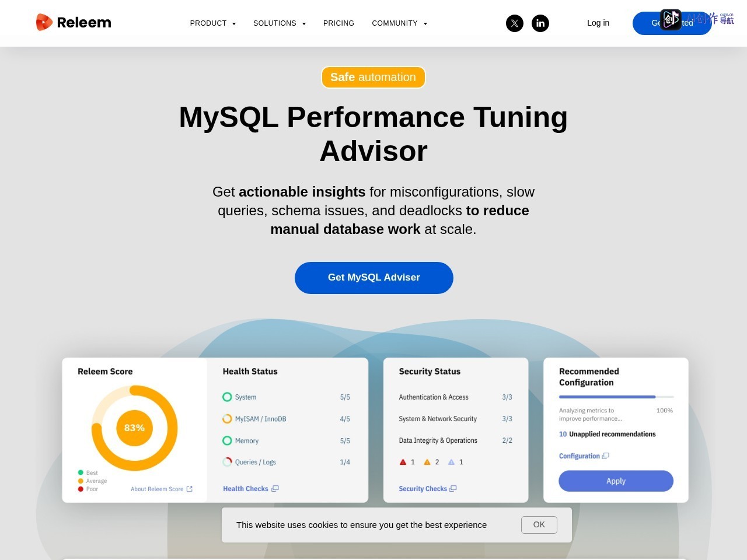Open the PRICING menu item

tap(338, 23)
